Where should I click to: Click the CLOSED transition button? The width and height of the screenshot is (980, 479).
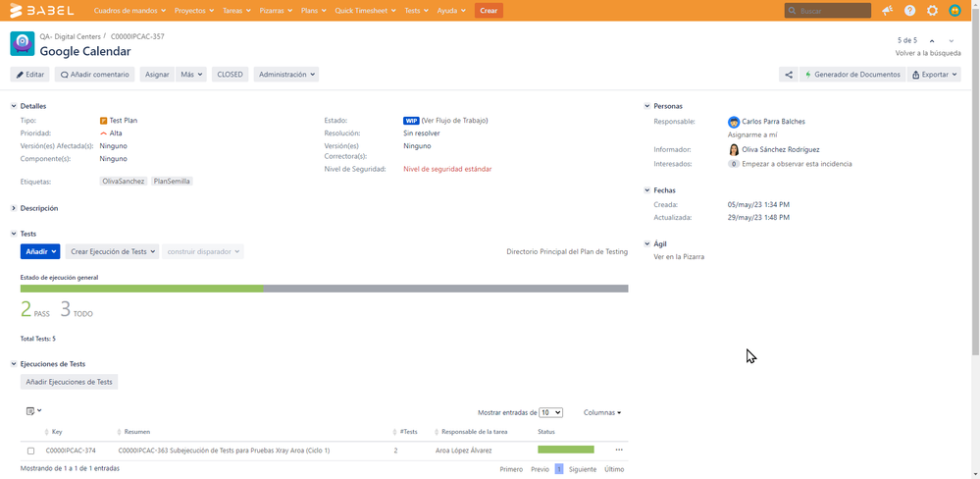[x=230, y=75]
